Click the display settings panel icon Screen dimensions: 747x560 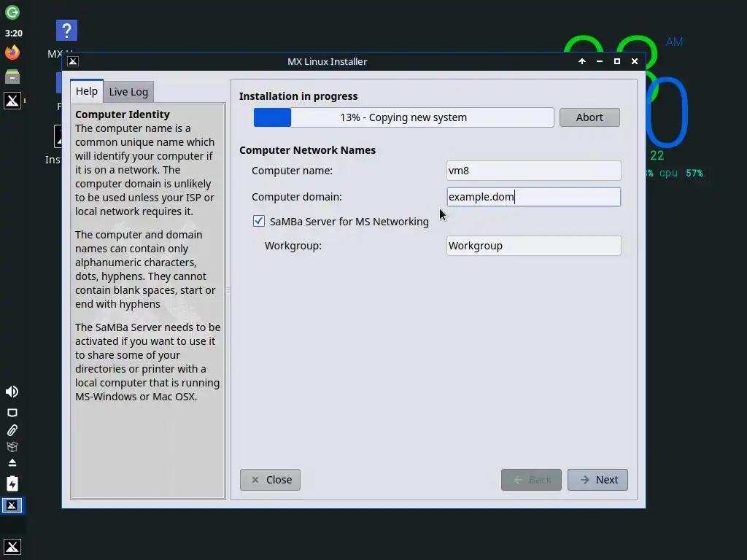click(12, 413)
